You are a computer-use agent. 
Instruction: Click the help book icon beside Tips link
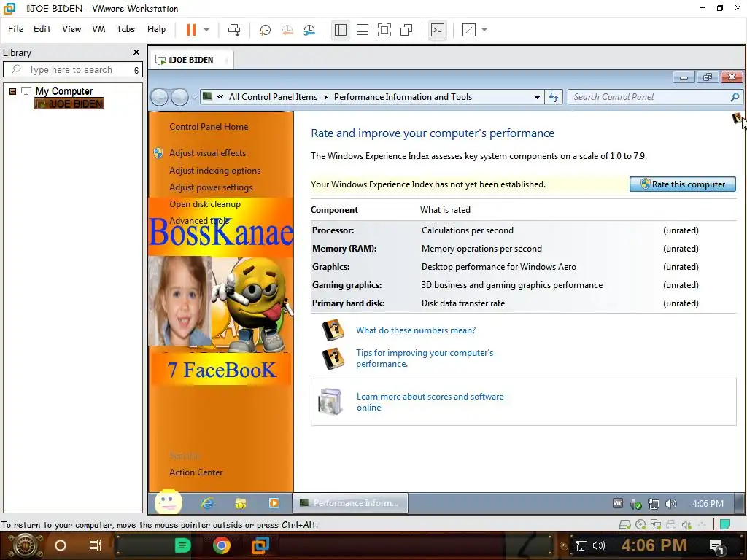(x=333, y=358)
